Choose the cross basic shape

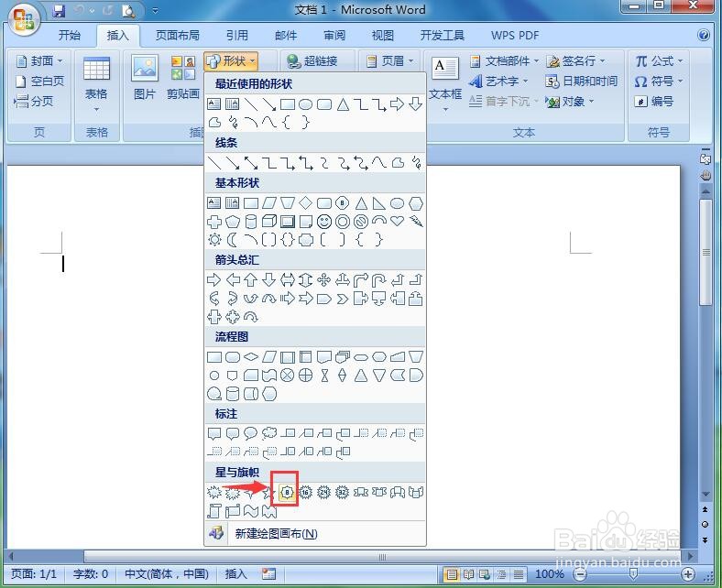(214, 222)
